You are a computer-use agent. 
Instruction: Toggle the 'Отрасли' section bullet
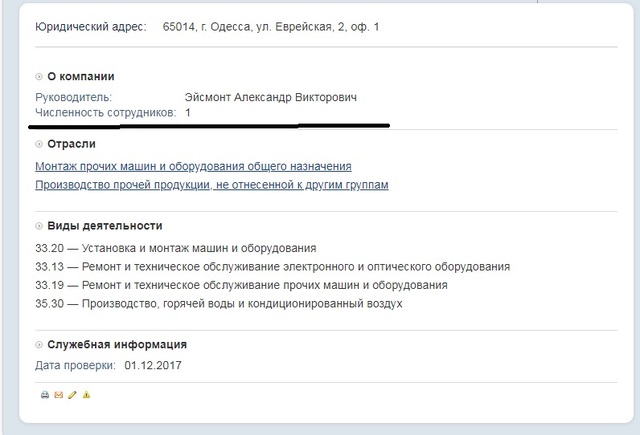click(x=39, y=144)
